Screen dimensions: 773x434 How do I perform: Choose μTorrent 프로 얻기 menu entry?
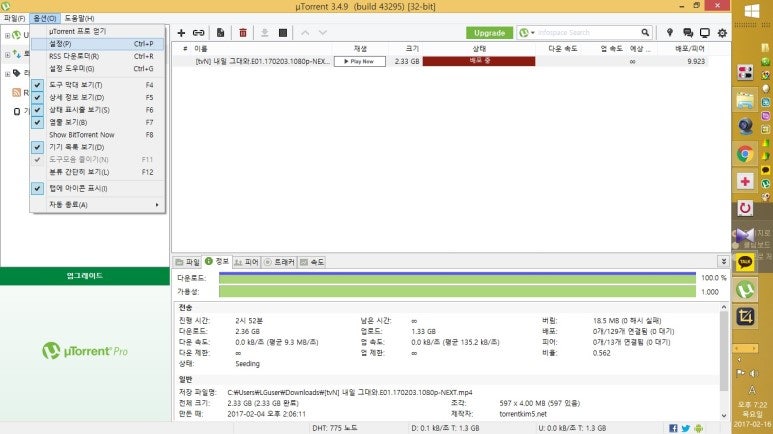point(98,31)
